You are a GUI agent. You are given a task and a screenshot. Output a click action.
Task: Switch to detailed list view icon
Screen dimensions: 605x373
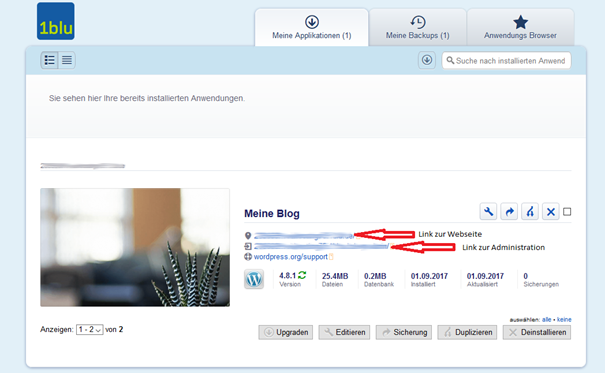point(49,60)
